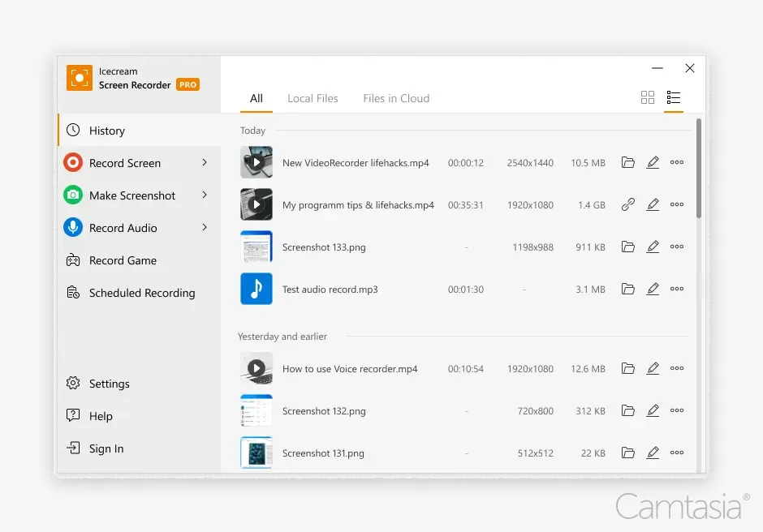Viewport: 763px width, 532px height.
Task: Open more options for My programm tips & lifehacks.mp4
Action: [x=677, y=204]
